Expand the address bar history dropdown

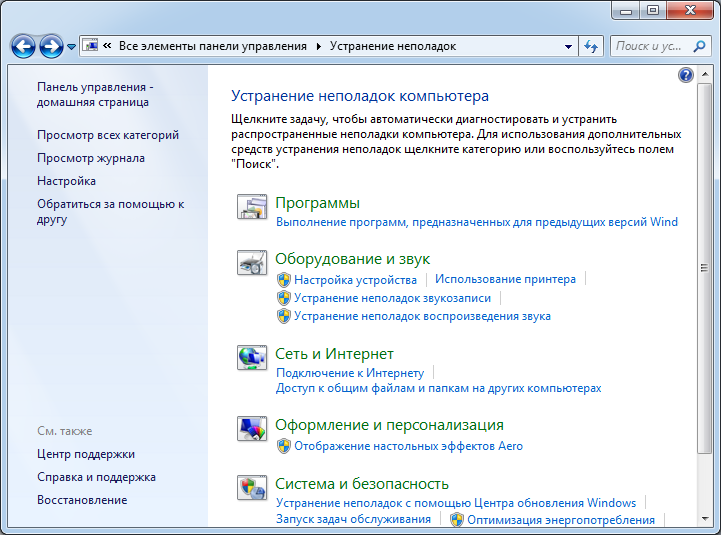[x=568, y=46]
